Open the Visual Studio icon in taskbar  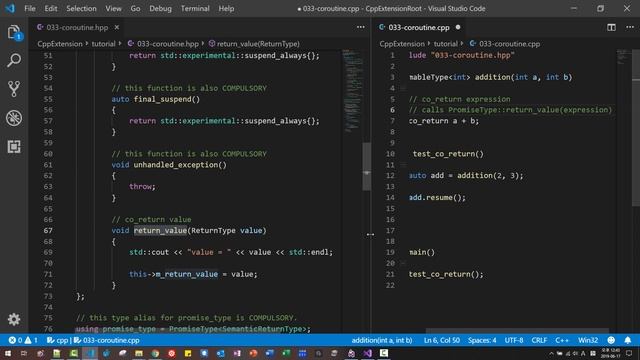click(367, 353)
